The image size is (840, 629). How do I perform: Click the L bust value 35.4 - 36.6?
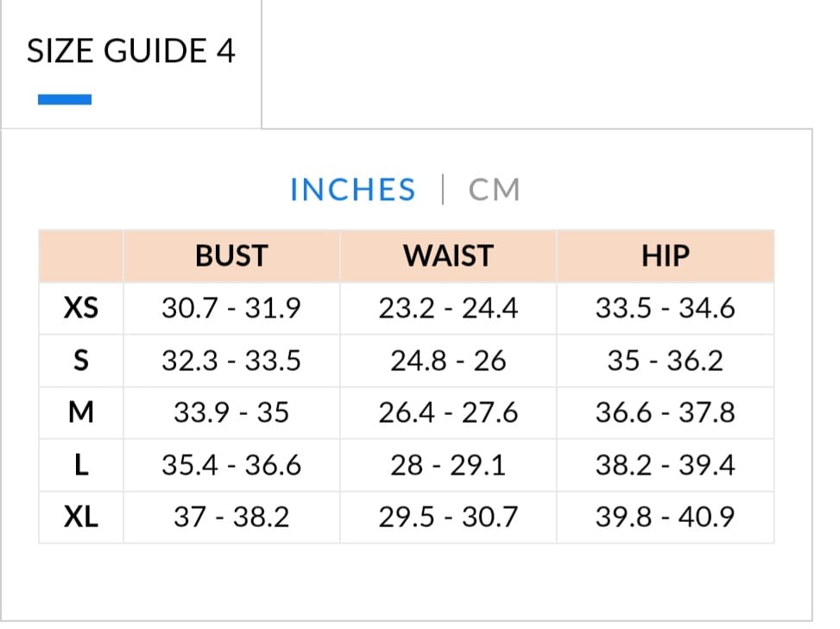[x=231, y=465]
